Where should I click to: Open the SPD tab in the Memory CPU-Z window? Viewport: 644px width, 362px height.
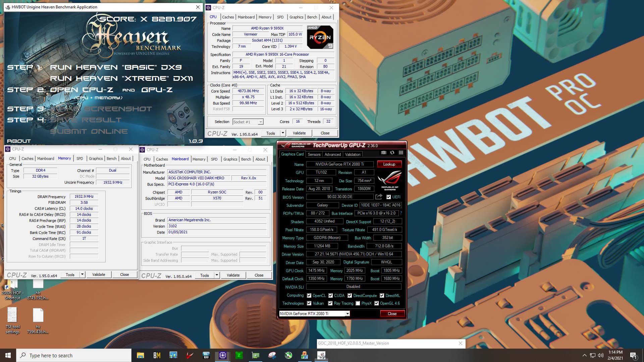tap(79, 159)
